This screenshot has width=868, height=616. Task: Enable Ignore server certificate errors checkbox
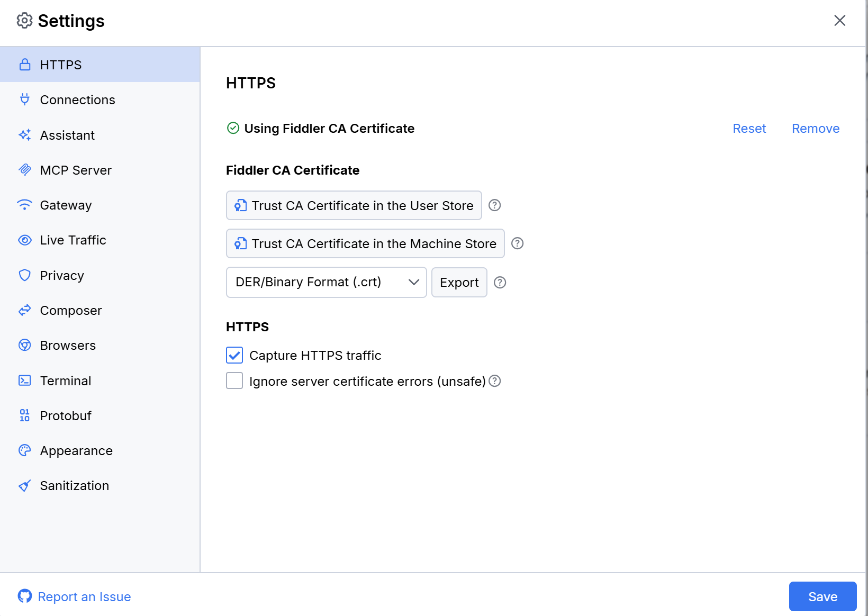coord(234,381)
